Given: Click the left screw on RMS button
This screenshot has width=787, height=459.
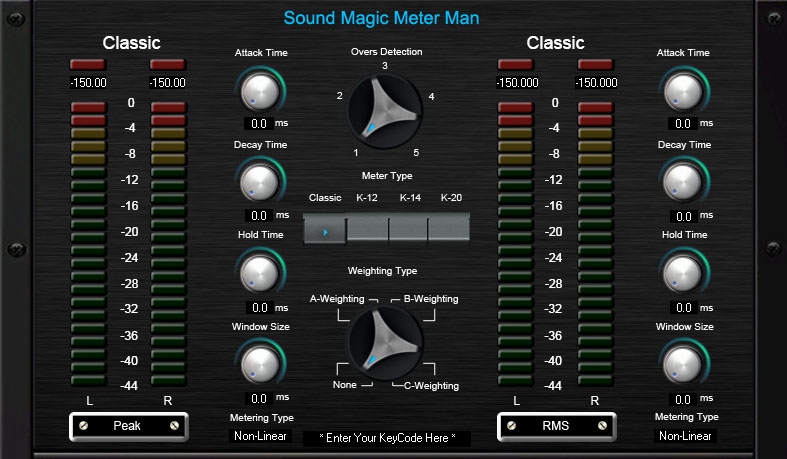Looking at the screenshot, I should [x=511, y=426].
